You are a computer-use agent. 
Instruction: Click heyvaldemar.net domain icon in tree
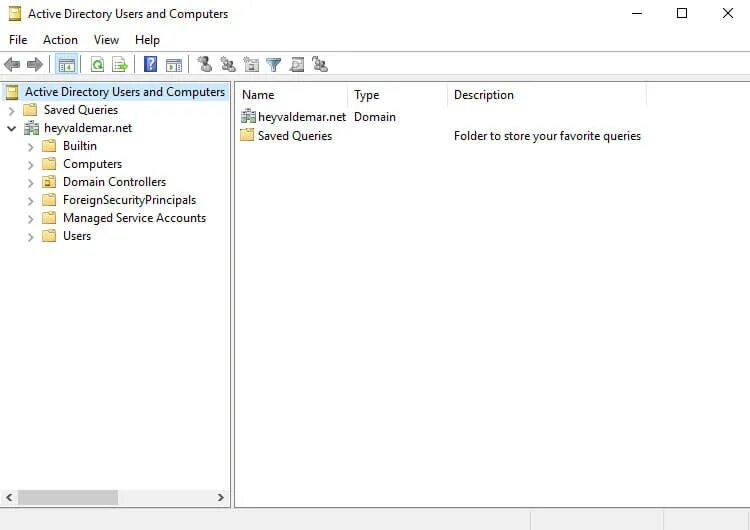tap(31, 128)
